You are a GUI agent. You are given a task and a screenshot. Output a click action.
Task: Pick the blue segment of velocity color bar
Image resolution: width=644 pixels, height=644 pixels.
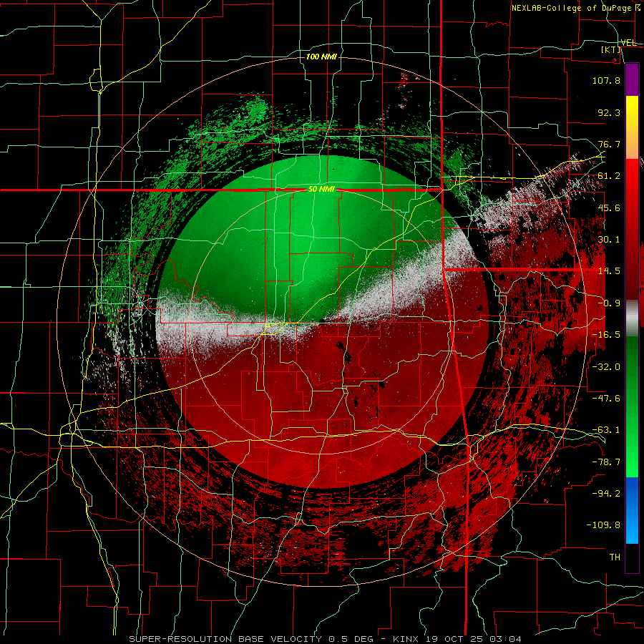click(632, 510)
